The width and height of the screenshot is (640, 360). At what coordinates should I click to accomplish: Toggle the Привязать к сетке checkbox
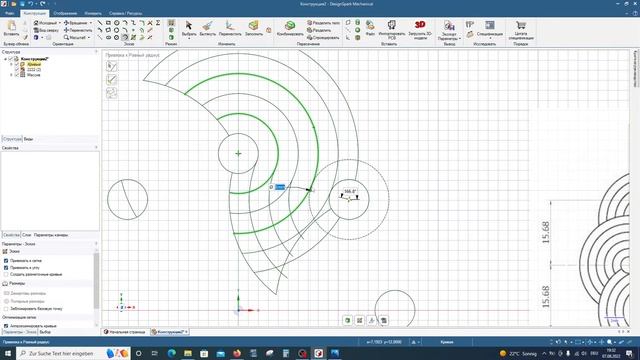6,260
